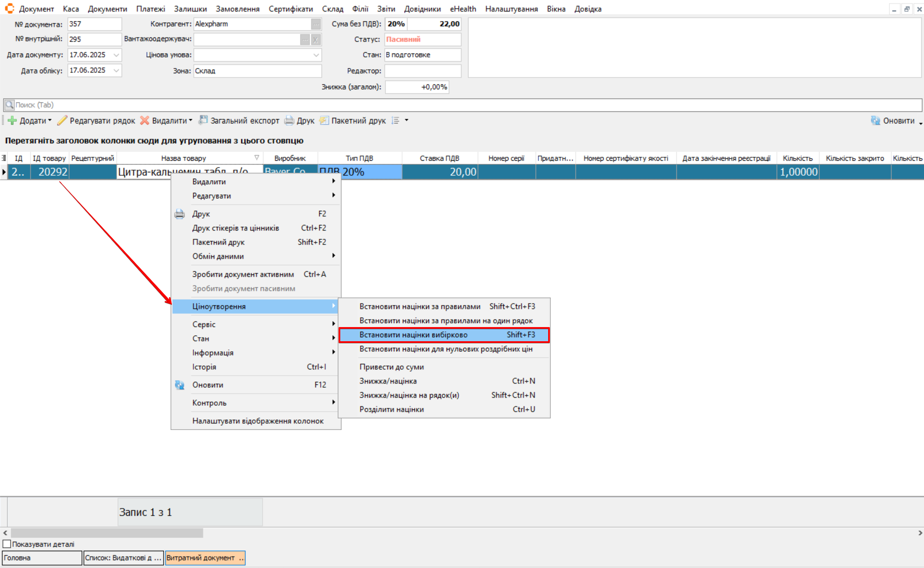
Task: Open the Довідники menu in the menu bar
Action: pos(422,9)
